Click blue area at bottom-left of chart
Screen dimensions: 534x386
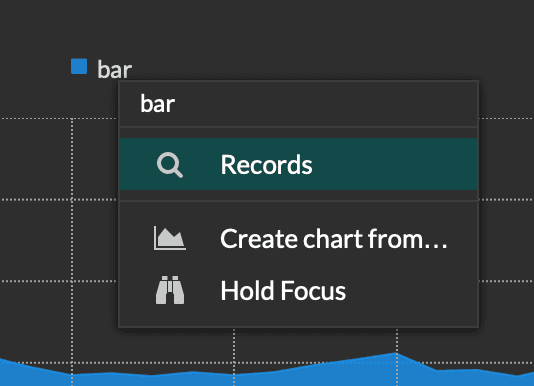(34, 375)
